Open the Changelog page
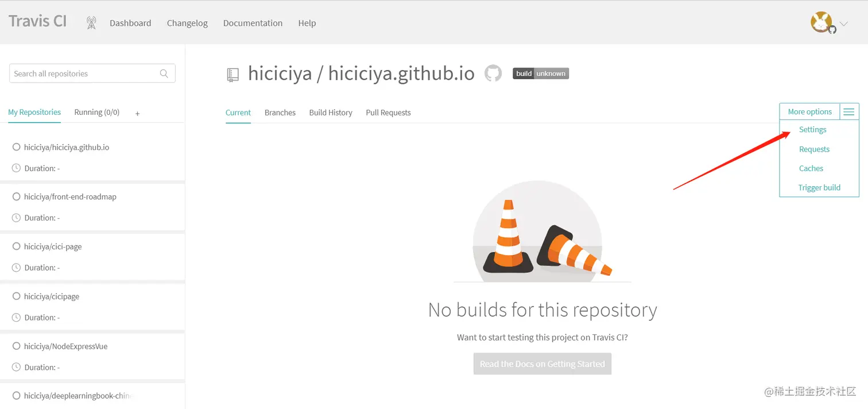The image size is (868, 409). tap(187, 23)
